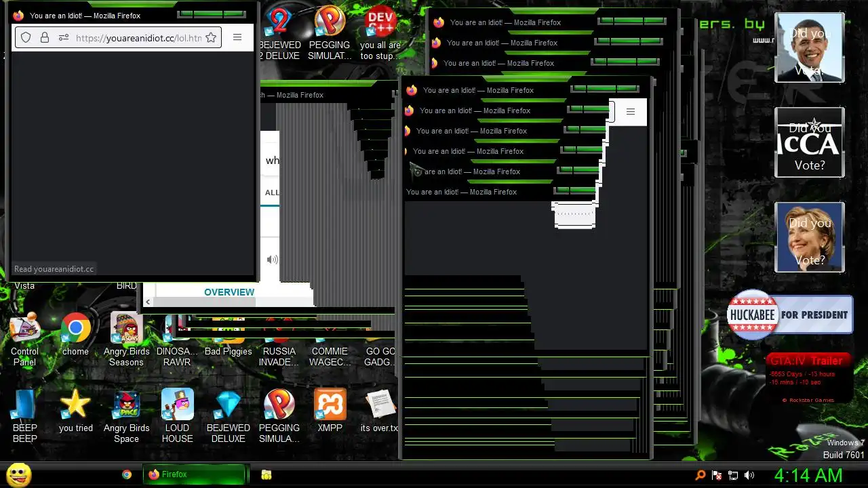Image resolution: width=868 pixels, height=488 pixels.
Task: Click the Chrome icon in the taskbar
Action: pos(127,474)
